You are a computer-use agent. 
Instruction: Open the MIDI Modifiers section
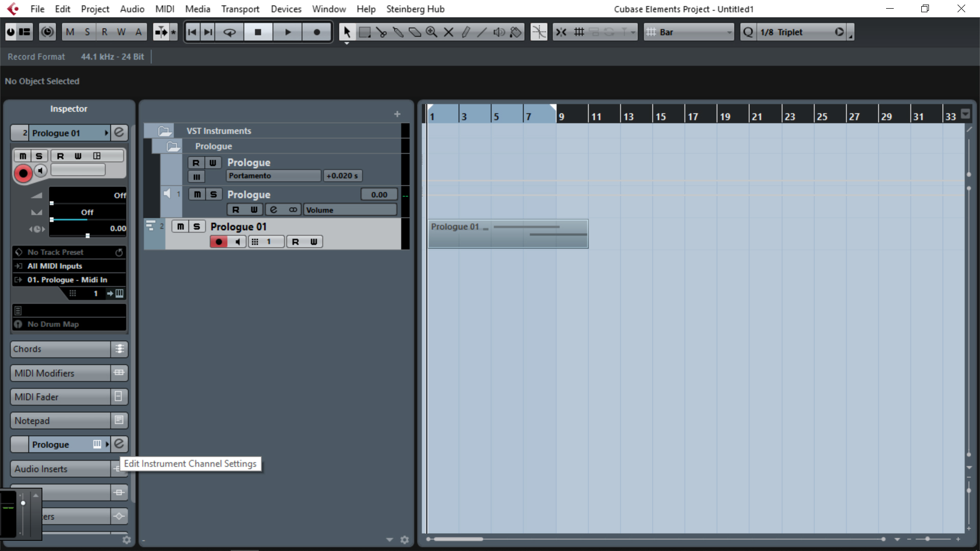[x=60, y=373]
